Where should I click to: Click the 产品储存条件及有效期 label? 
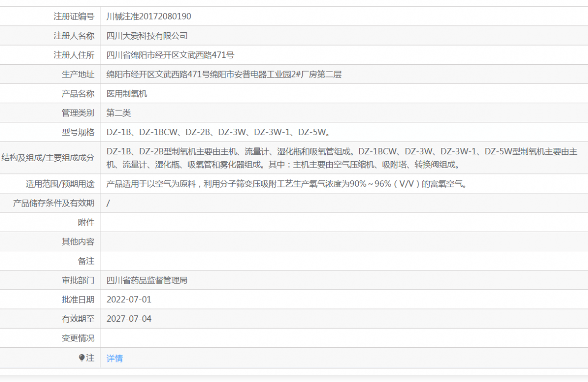(x=54, y=203)
